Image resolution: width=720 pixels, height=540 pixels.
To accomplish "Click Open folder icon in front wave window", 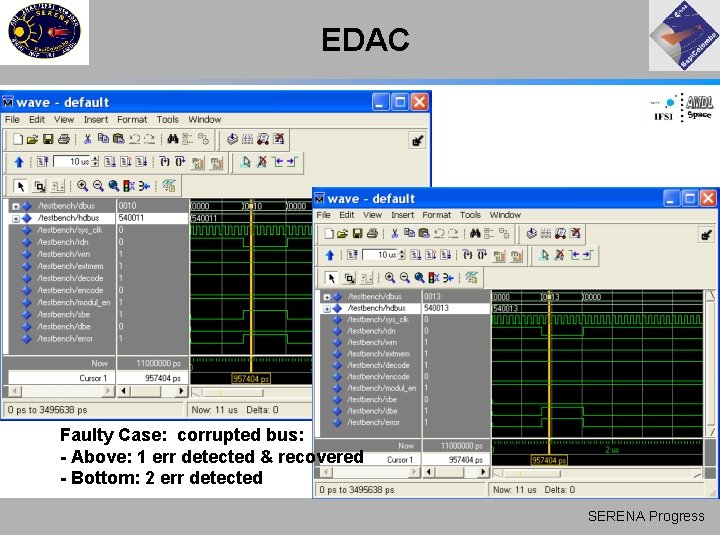I will [x=343, y=233].
